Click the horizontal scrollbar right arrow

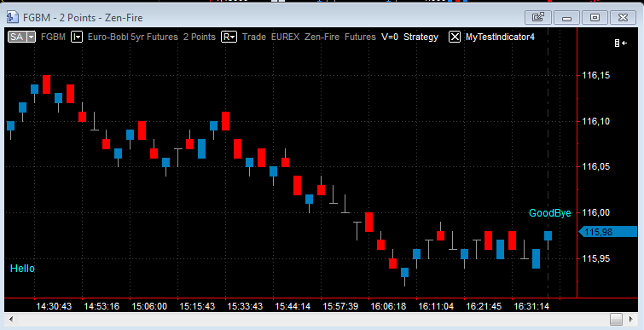[x=631, y=319]
